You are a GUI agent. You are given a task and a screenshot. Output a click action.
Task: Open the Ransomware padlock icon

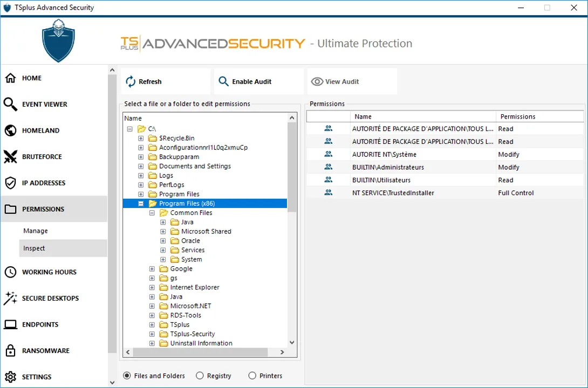10,351
